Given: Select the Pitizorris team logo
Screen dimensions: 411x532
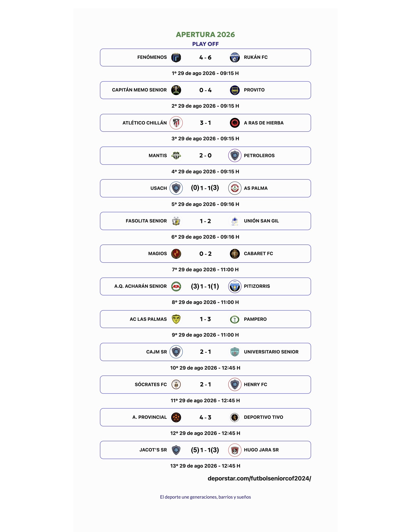Looking at the screenshot, I should 235,286.
